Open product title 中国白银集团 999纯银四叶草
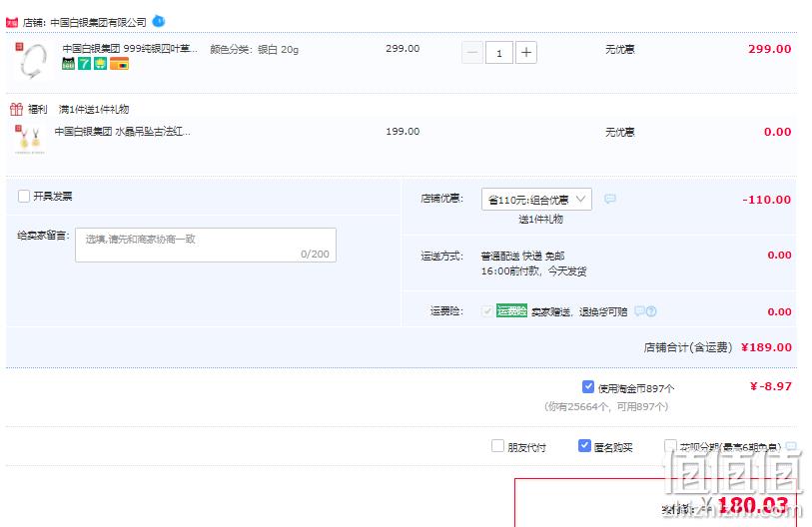This screenshot has height=527, width=812. pyautogui.click(x=130, y=49)
